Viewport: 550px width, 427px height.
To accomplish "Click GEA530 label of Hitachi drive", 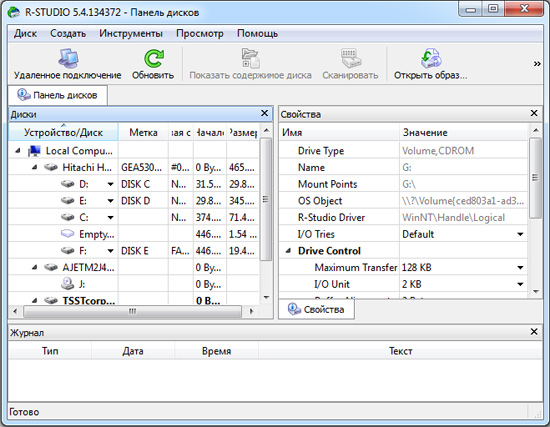I will [141, 167].
